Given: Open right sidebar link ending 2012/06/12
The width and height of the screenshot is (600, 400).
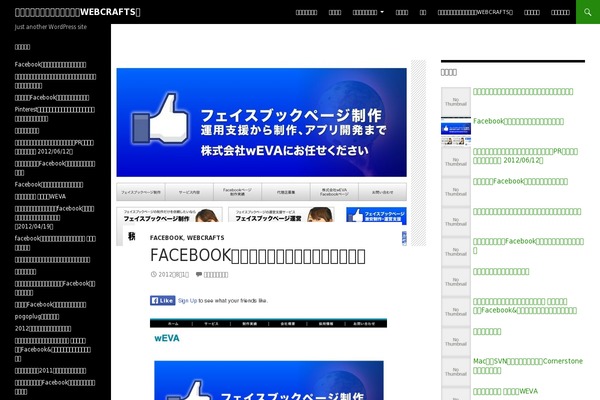Looking at the screenshot, I should (x=525, y=156).
